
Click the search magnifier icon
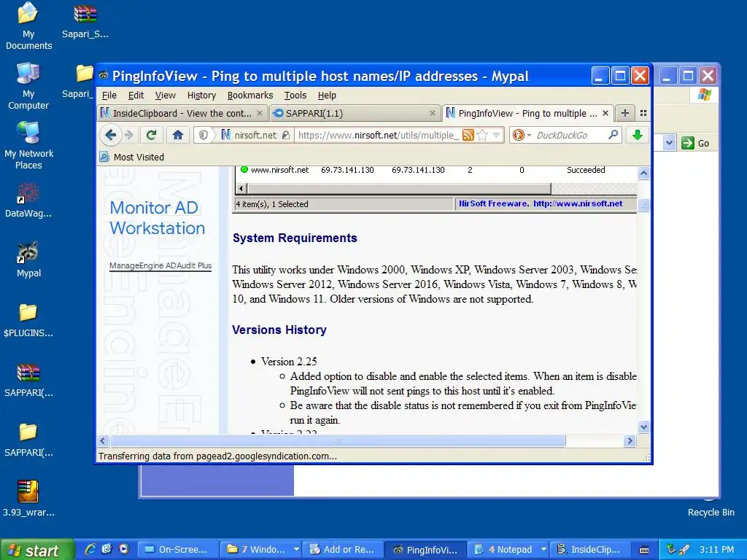click(x=613, y=135)
